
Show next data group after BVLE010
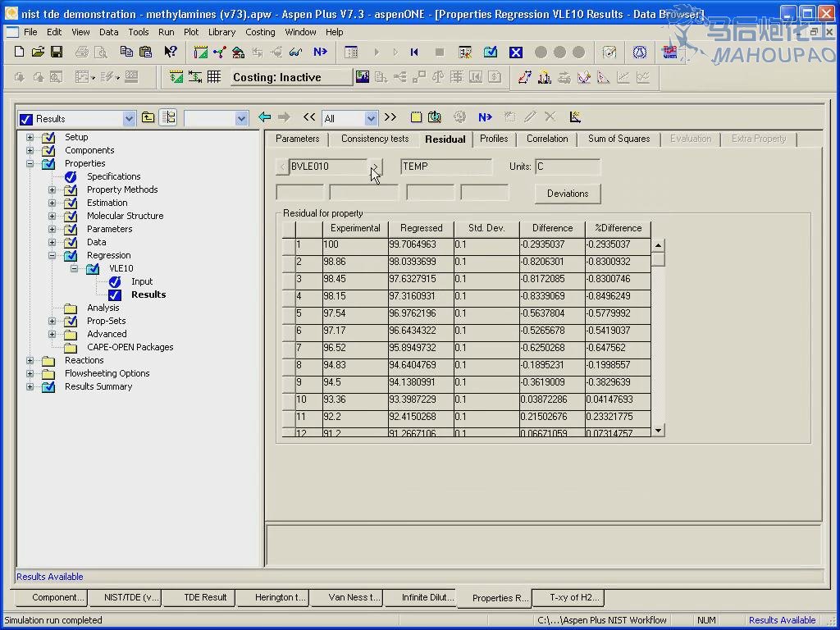coord(376,167)
